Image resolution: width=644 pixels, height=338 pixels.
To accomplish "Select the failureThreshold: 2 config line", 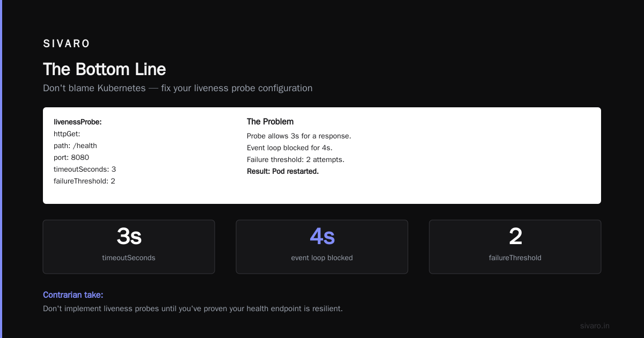I will click(x=84, y=181).
